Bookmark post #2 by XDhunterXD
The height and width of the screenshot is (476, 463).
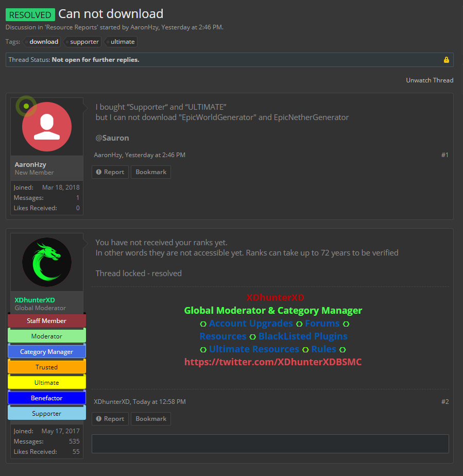tap(151, 419)
